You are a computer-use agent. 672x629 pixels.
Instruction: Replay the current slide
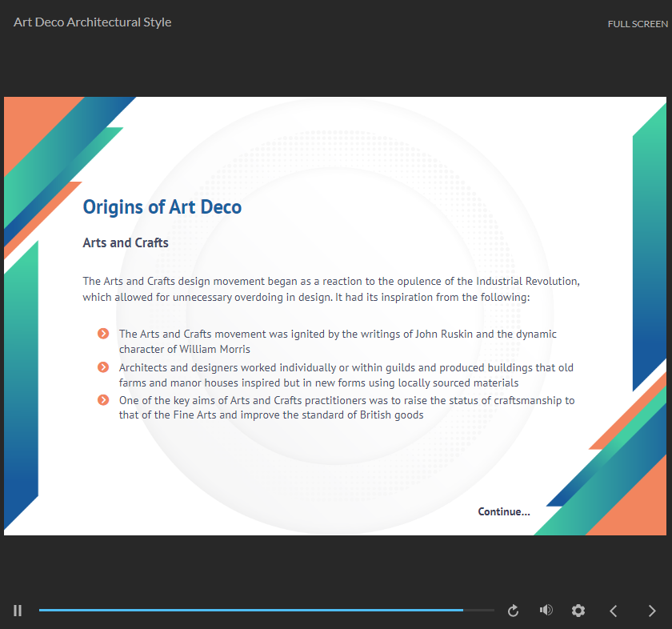pos(514,611)
